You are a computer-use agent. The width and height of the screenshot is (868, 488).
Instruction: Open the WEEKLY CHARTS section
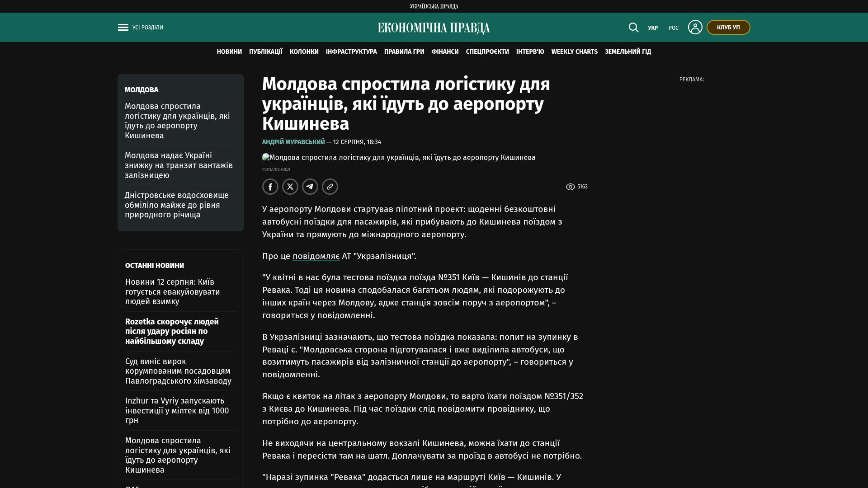pyautogui.click(x=575, y=52)
